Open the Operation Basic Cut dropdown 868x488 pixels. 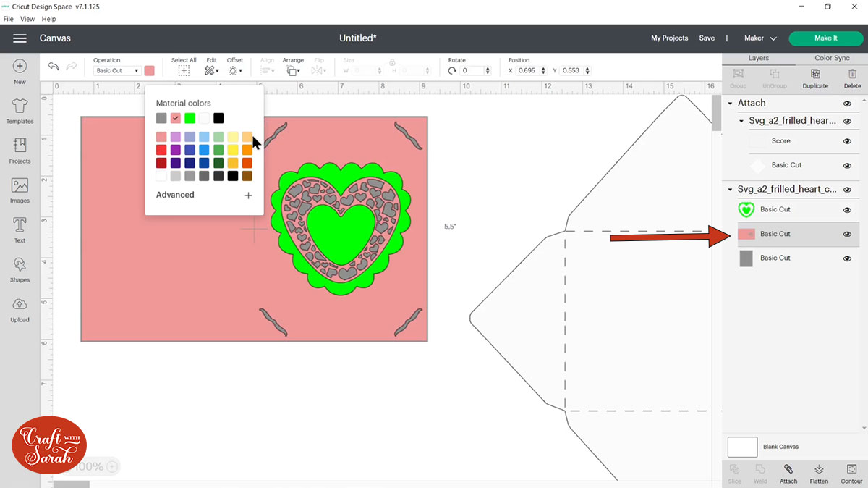[x=117, y=71]
